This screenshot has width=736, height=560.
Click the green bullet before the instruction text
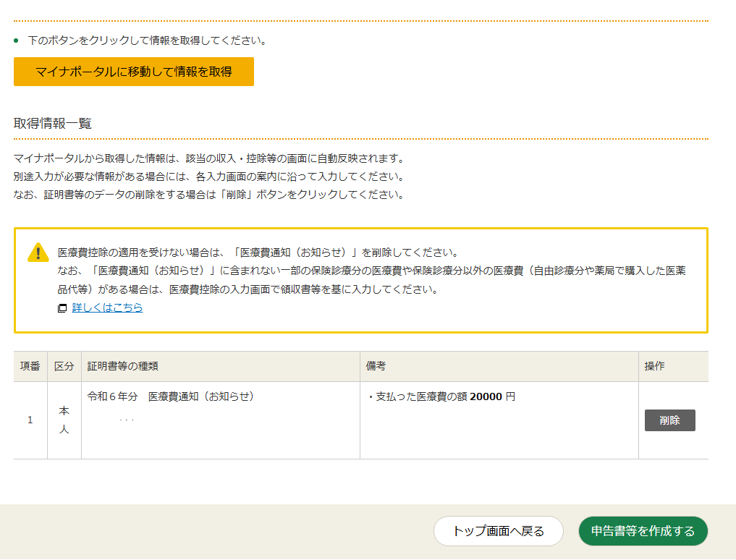coord(17,41)
